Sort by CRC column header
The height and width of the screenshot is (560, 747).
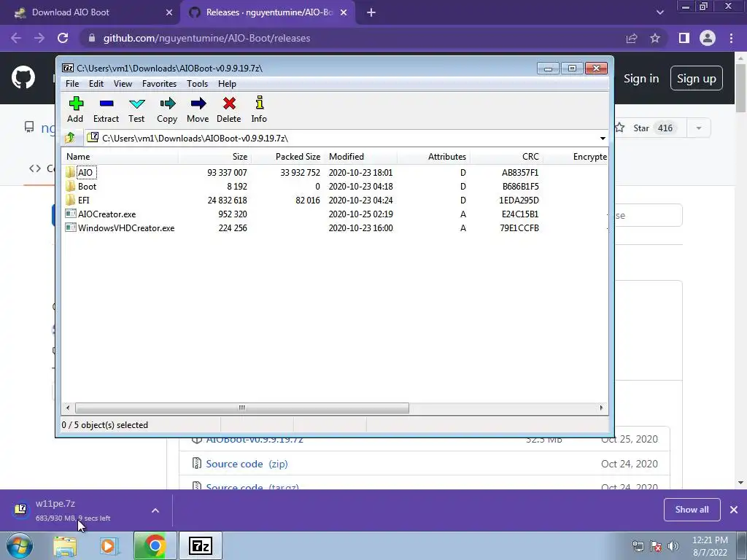[x=506, y=157]
